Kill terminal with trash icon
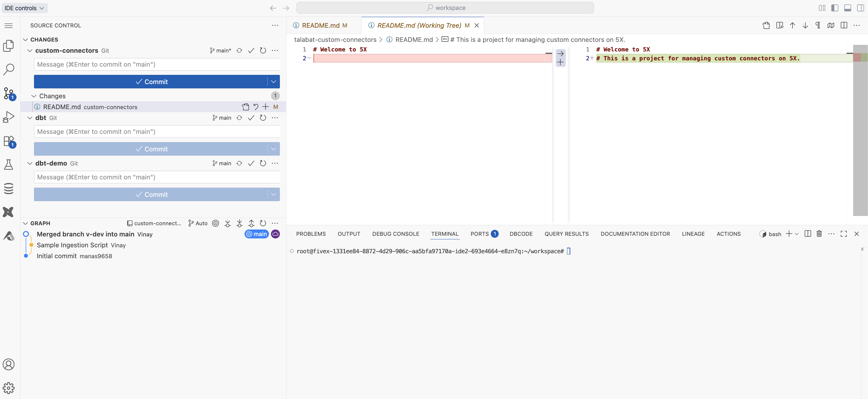868x399 pixels. [819, 234]
